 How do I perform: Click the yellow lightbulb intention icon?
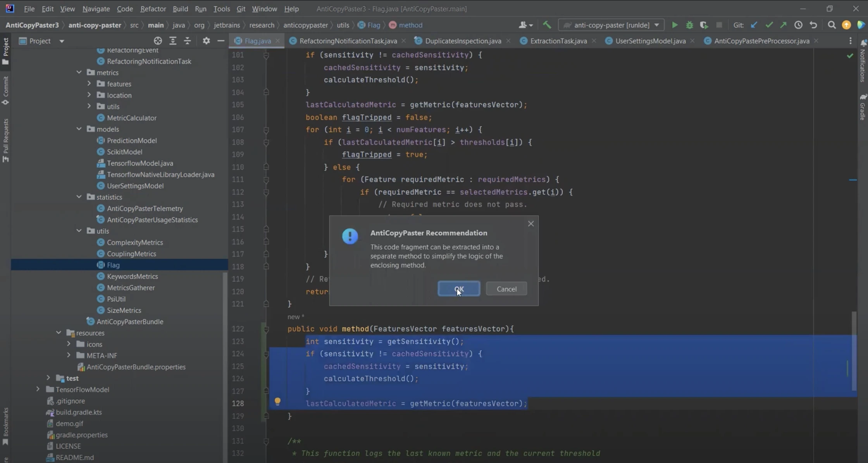click(x=277, y=401)
